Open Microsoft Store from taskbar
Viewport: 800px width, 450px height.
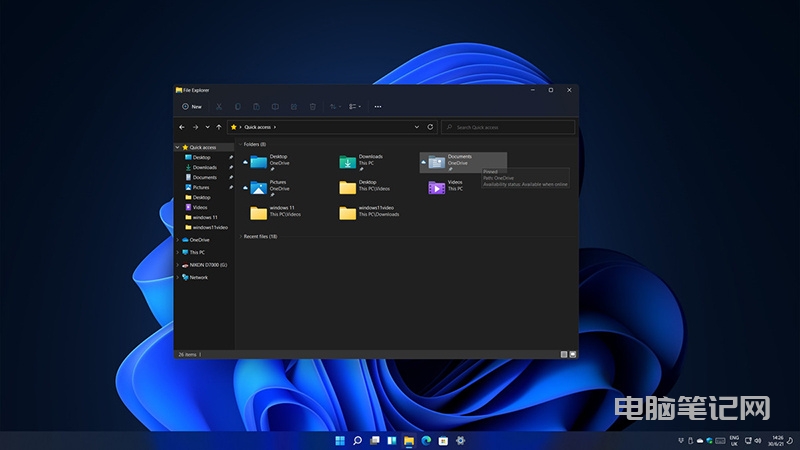(443, 441)
